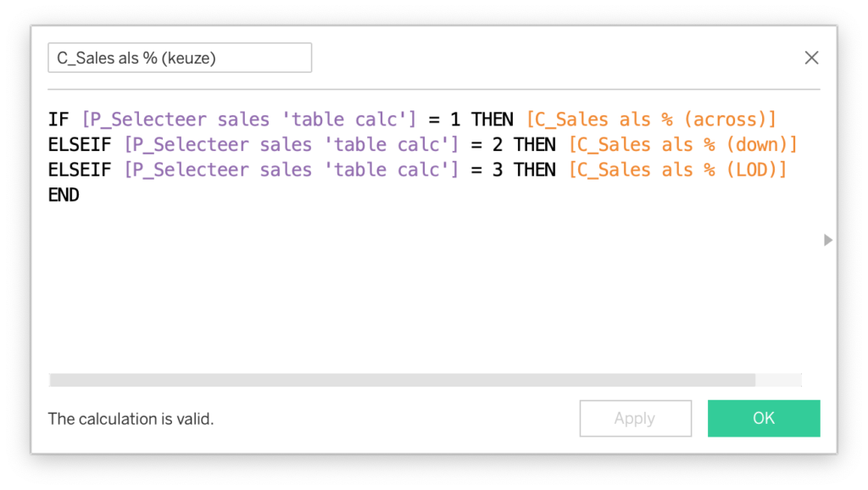Click the parameter reference on the last ELSEIF line

tap(292, 170)
